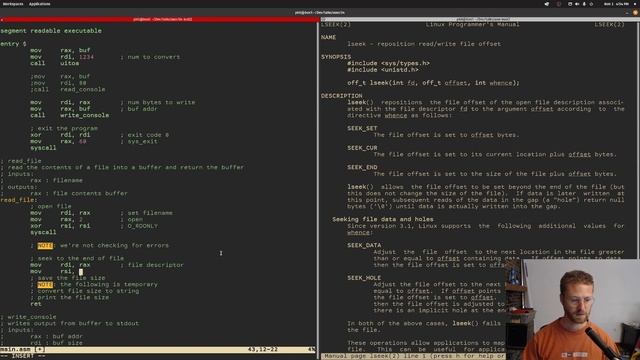Screen dimensions: 640x360
Task: Click the '-- INSERT --' mode indicator
Action: [23, 356]
